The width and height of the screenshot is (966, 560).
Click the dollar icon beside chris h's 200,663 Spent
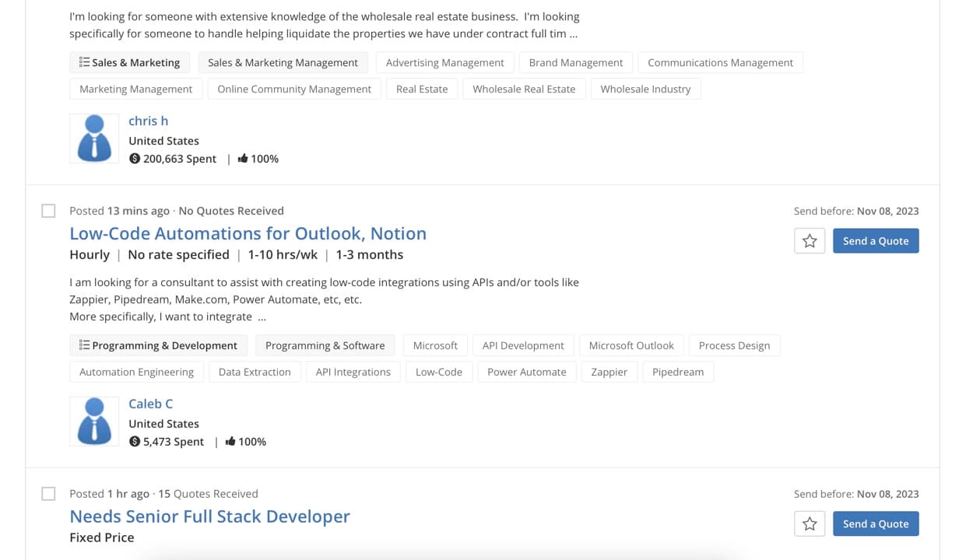tap(135, 158)
